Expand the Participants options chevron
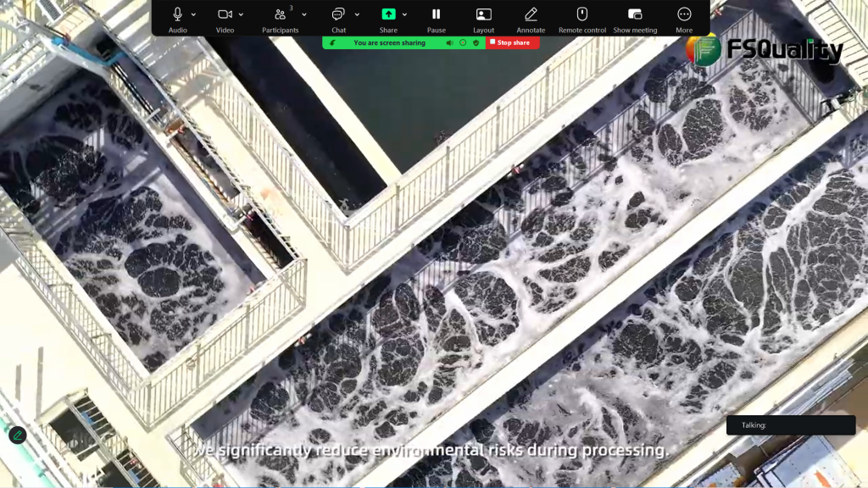This screenshot has height=488, width=868. (304, 14)
